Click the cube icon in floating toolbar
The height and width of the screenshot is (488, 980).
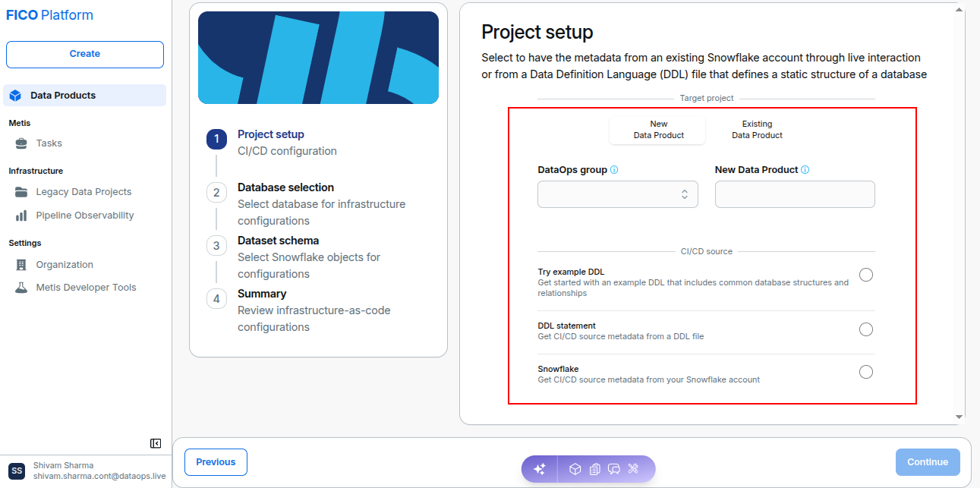[x=575, y=469]
